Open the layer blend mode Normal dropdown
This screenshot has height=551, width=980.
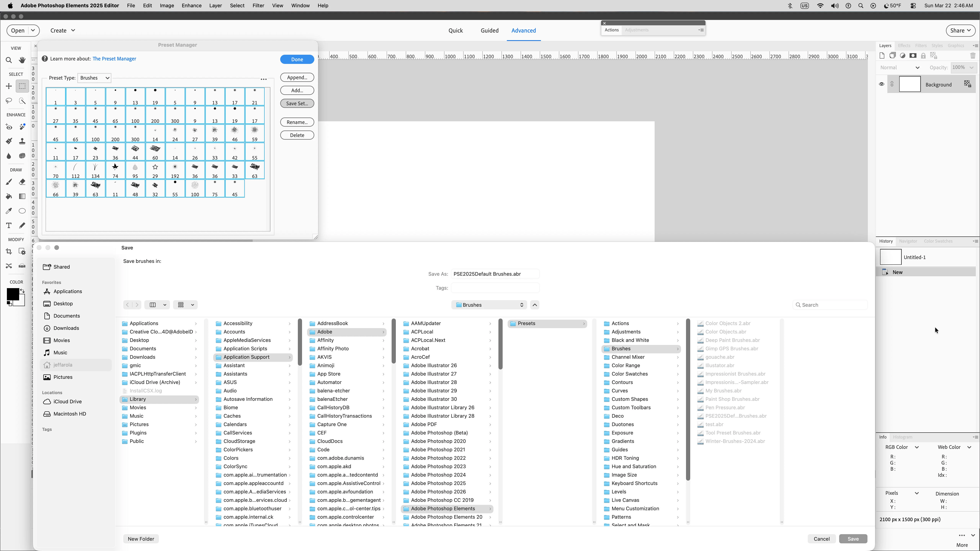[899, 67]
